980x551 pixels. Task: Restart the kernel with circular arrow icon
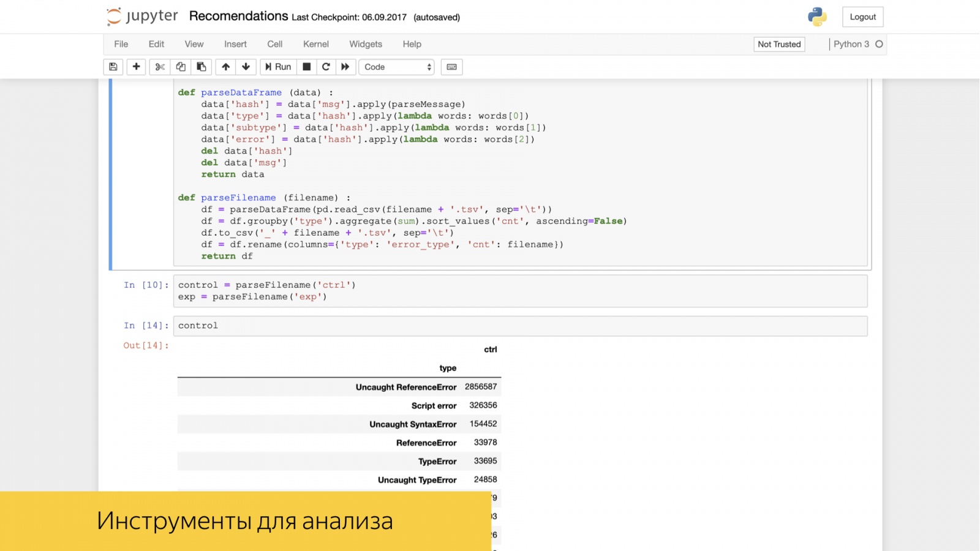click(326, 67)
